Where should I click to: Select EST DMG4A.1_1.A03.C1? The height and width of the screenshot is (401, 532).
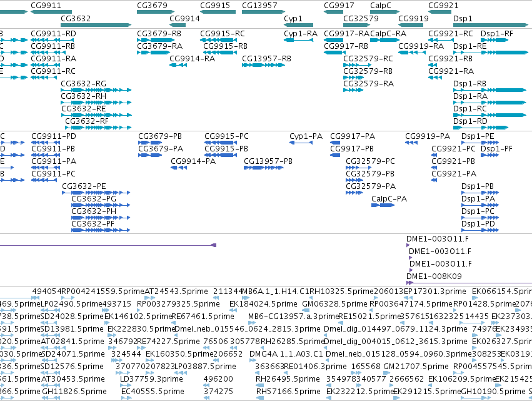(253, 360)
